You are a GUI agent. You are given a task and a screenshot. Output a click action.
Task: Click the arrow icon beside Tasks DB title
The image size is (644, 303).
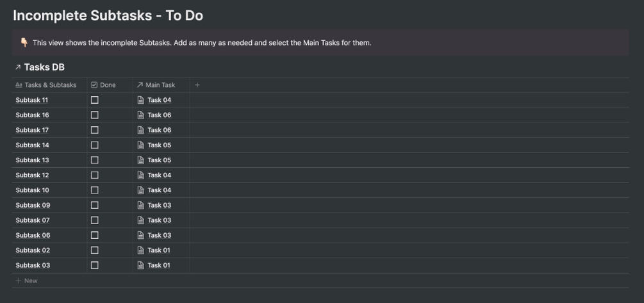(18, 67)
